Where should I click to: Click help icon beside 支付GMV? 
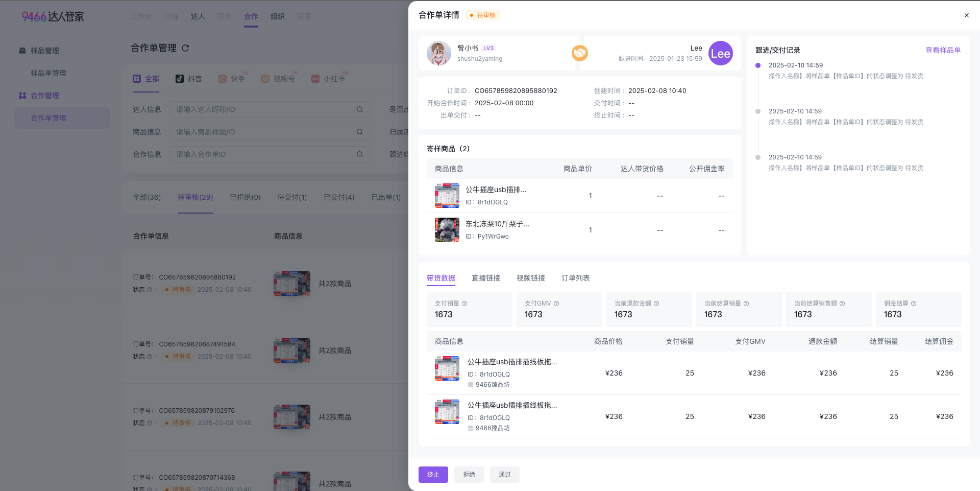pyautogui.click(x=556, y=303)
